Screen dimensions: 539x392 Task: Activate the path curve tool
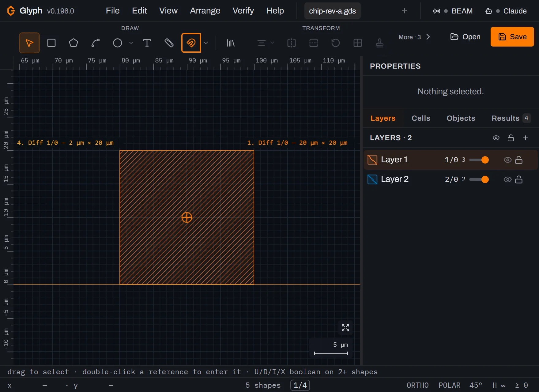coord(96,43)
